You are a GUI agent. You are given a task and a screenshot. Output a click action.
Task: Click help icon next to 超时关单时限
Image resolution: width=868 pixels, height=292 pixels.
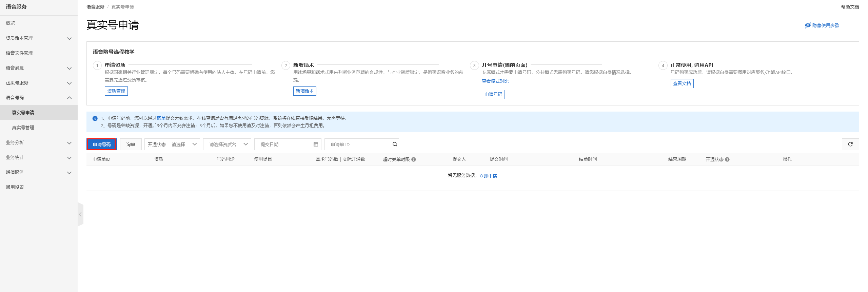tap(414, 159)
